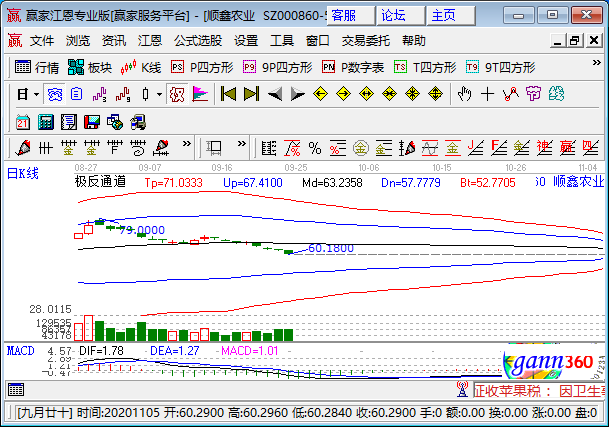Click the 客服 customer service button
This screenshot has height=427, width=609.
coord(351,16)
